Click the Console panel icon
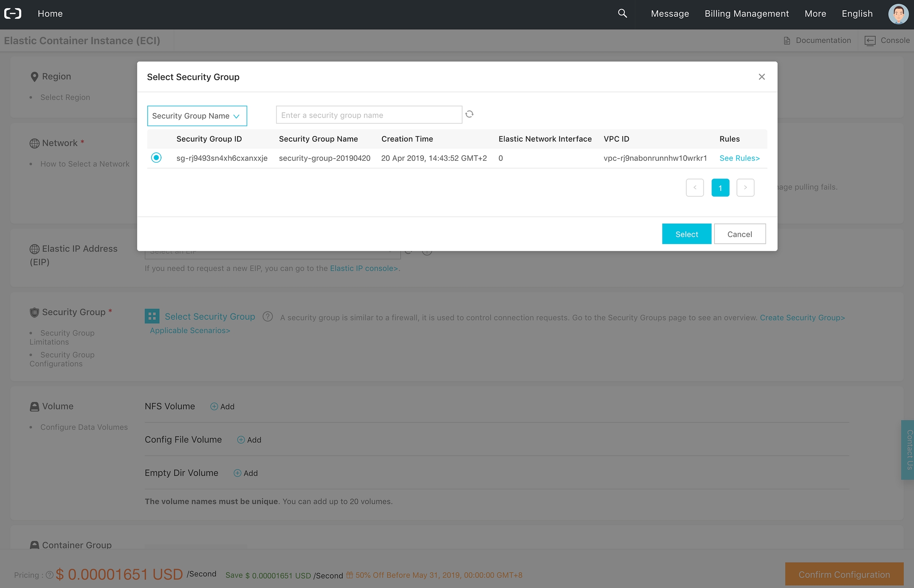 coord(870,40)
